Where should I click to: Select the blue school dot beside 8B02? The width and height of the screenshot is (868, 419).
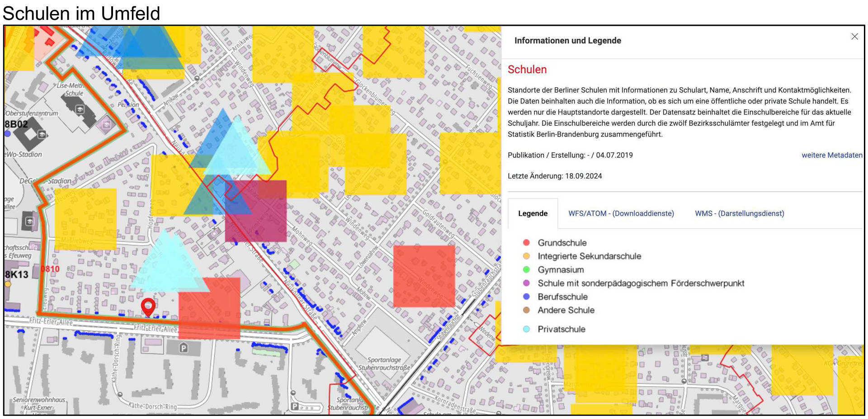(7, 134)
